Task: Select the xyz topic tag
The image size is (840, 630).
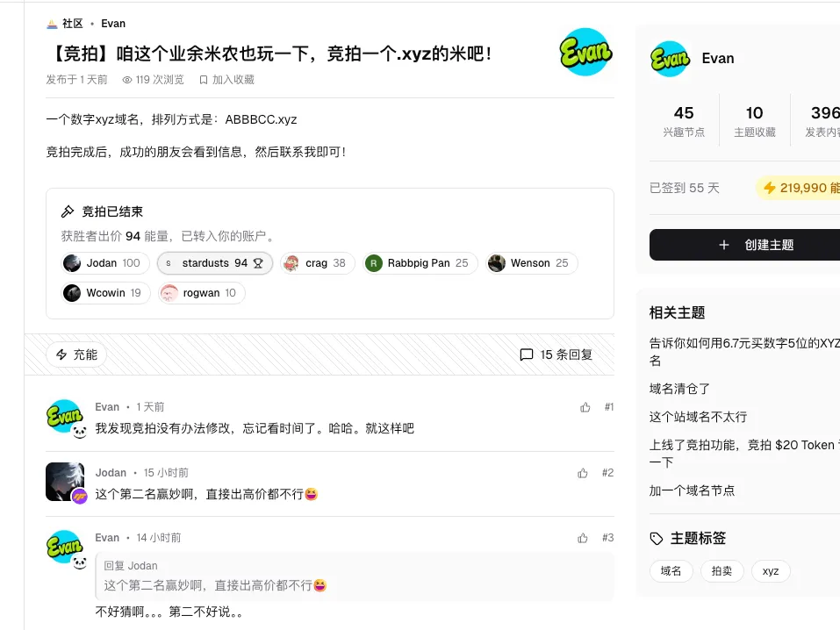Action: [771, 571]
